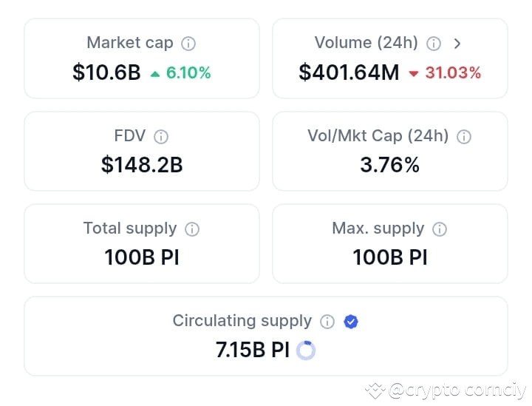Click the Total supply 100B PI value
The height and width of the screenshot is (406, 532).
tap(142, 257)
